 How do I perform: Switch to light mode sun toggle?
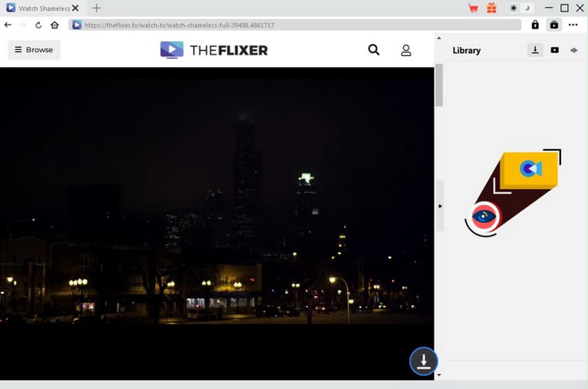point(514,8)
